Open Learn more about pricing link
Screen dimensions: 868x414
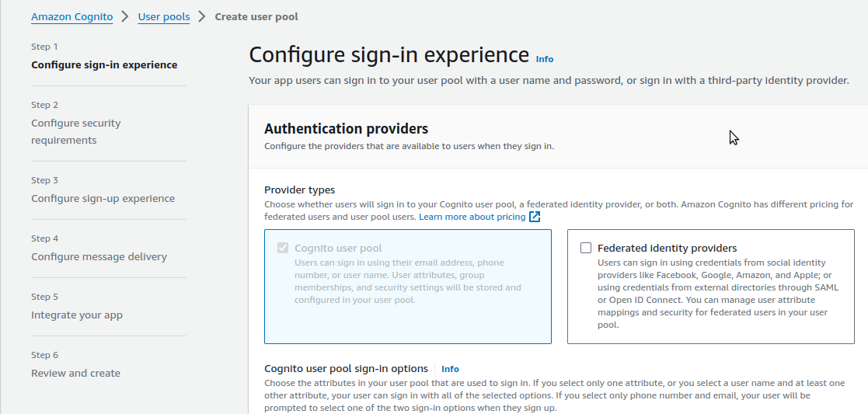tap(472, 217)
